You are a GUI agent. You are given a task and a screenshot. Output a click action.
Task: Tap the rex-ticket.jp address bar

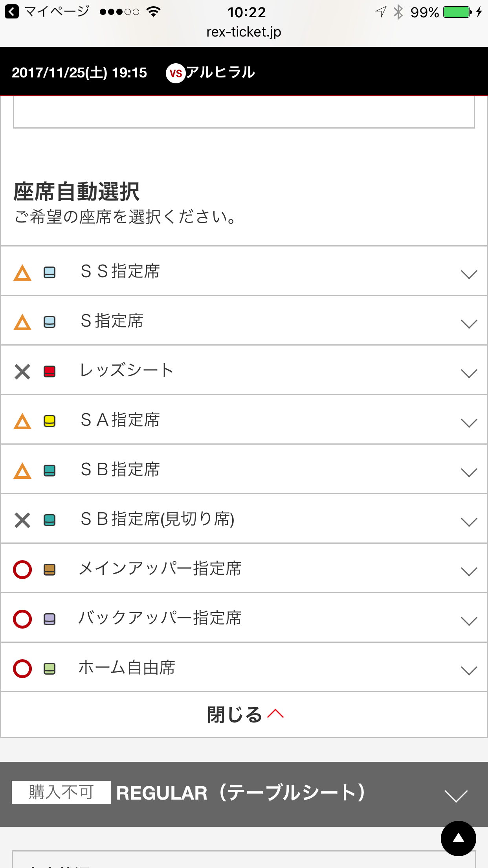pos(244,32)
